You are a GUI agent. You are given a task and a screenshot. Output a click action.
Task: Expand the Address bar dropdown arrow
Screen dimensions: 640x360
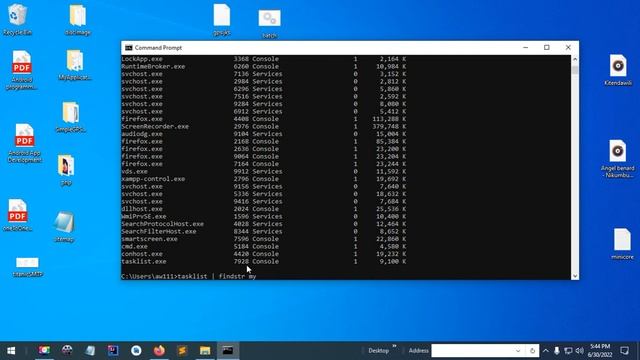(x=518, y=351)
